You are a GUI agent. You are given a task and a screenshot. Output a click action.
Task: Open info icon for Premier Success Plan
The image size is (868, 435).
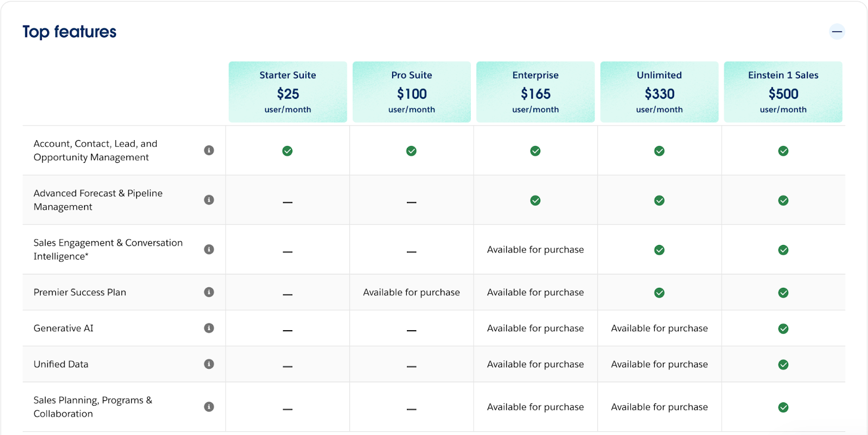tap(209, 292)
